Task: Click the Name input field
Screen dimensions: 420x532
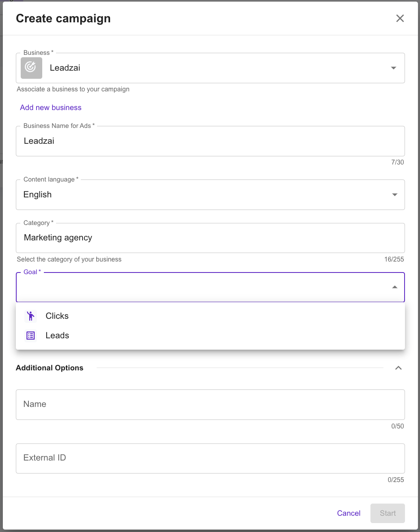Action: [210, 404]
